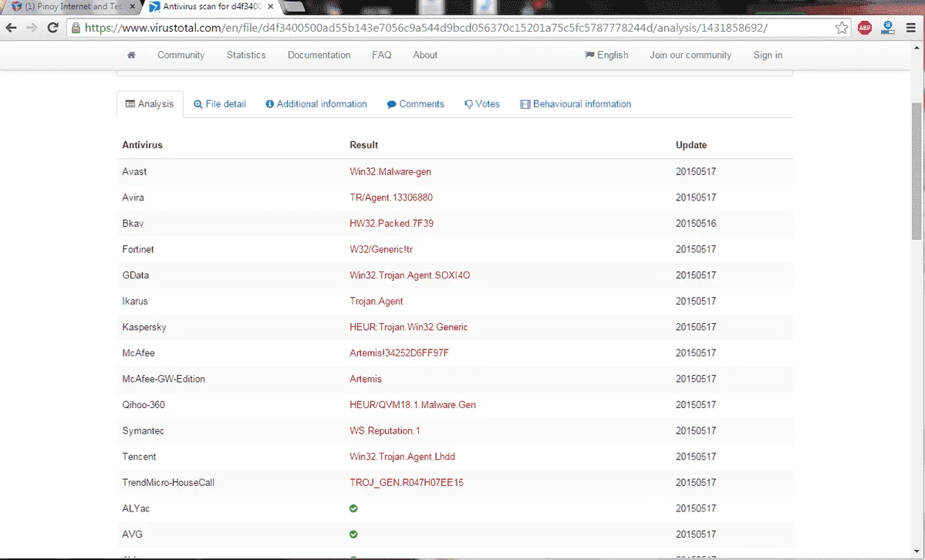Click the Fortinet antivirus name
Viewport: 925px width, 560px height.
click(138, 250)
